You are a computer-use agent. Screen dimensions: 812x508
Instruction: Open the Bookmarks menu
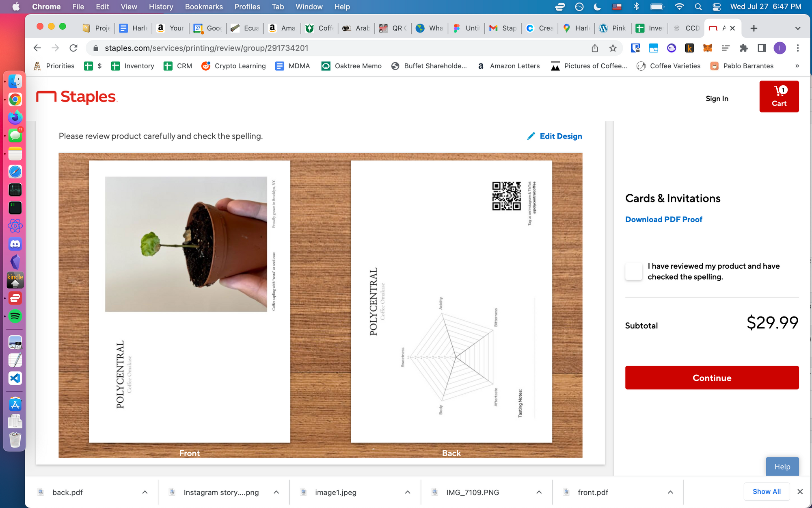(x=204, y=7)
